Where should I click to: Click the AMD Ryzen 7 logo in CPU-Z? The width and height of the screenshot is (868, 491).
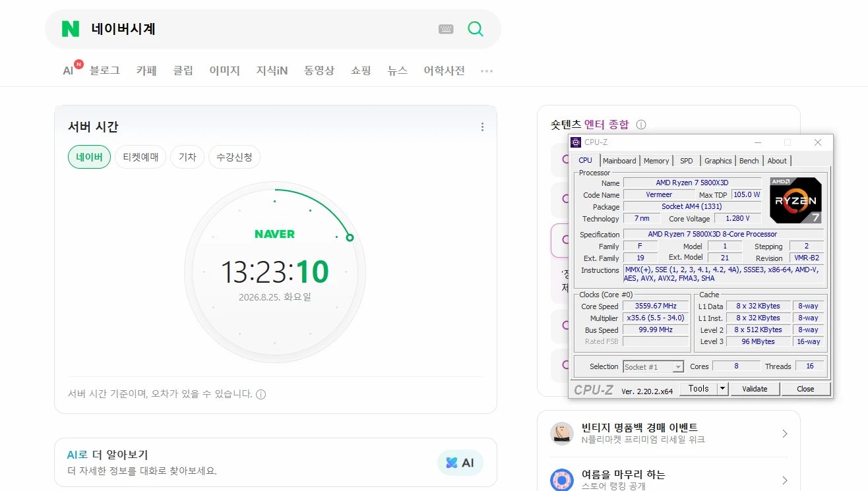(796, 200)
